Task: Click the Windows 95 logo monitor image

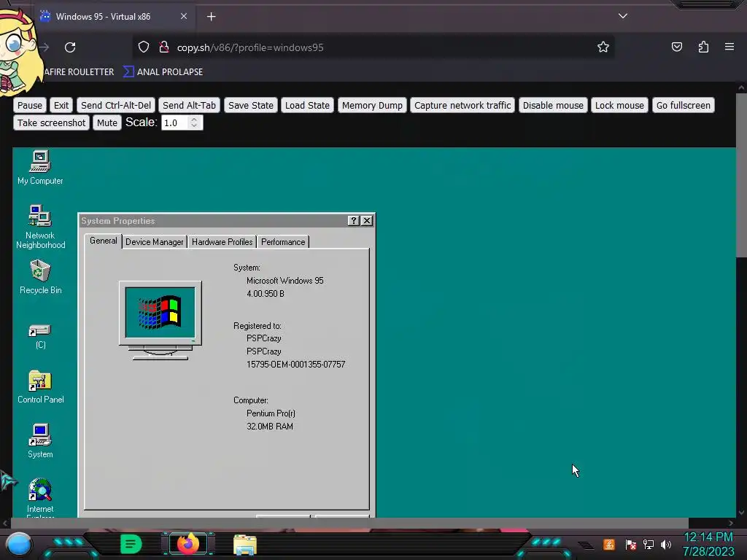Action: [x=160, y=320]
